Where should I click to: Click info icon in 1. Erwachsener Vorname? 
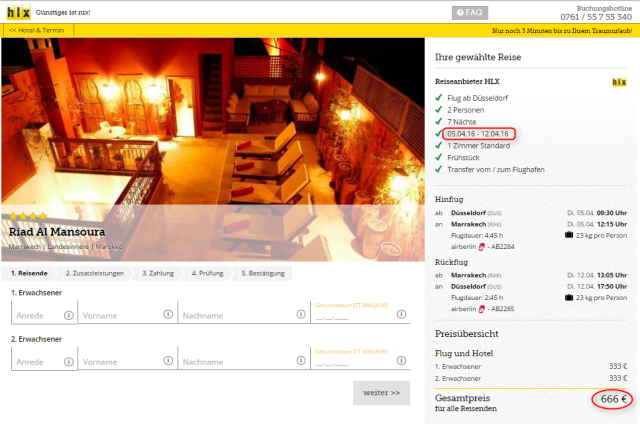(168, 314)
